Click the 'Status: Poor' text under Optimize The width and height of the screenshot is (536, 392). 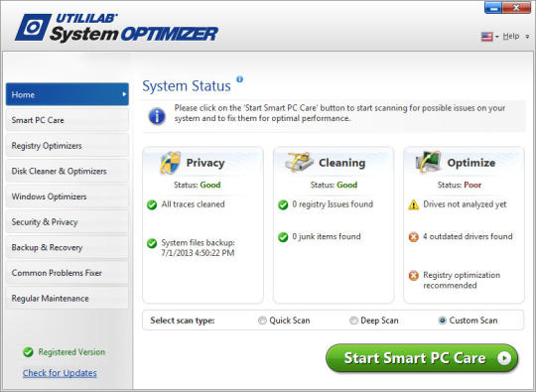(x=460, y=185)
